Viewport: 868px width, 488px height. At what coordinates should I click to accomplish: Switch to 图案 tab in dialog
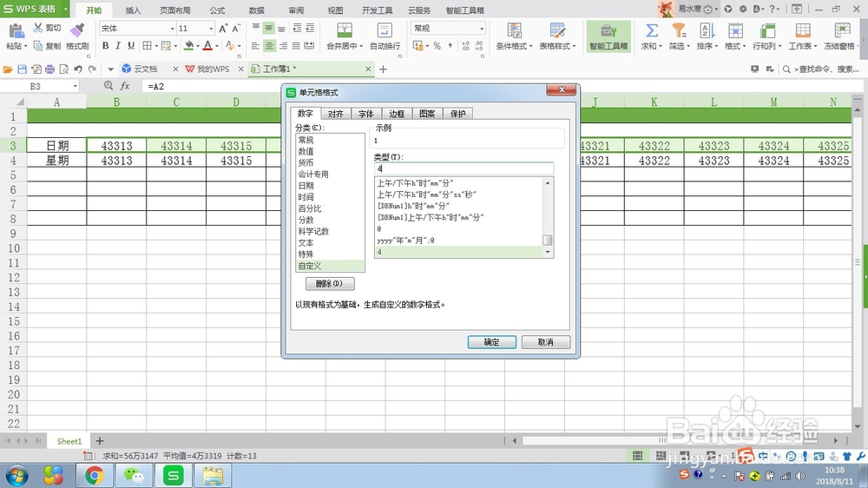[x=427, y=114]
